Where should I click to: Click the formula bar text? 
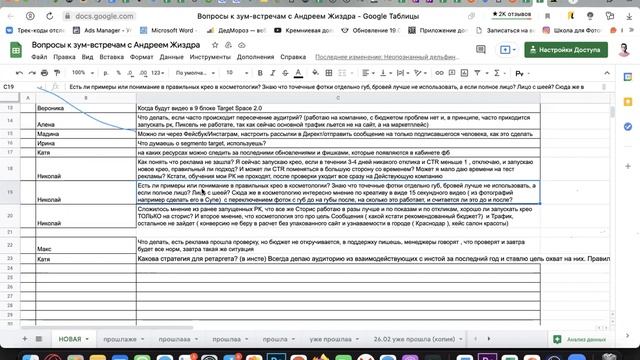click(327, 87)
